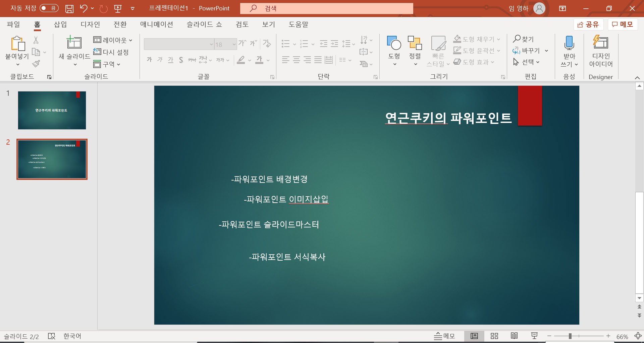Start slideshow from the status bar icon
The width and height of the screenshot is (644, 343).
[534, 336]
